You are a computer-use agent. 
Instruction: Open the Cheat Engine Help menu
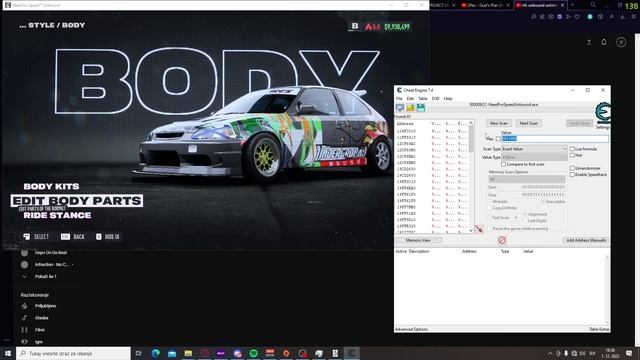(448, 99)
